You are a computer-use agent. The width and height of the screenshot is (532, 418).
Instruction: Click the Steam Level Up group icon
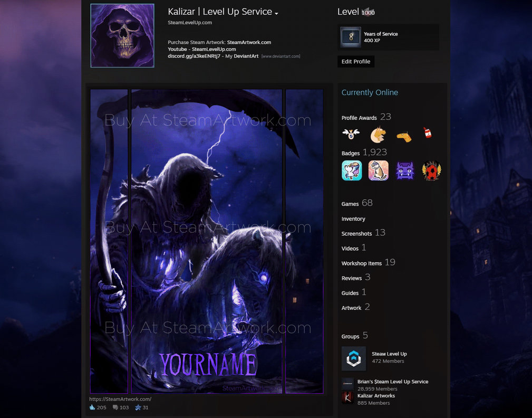coord(354,358)
